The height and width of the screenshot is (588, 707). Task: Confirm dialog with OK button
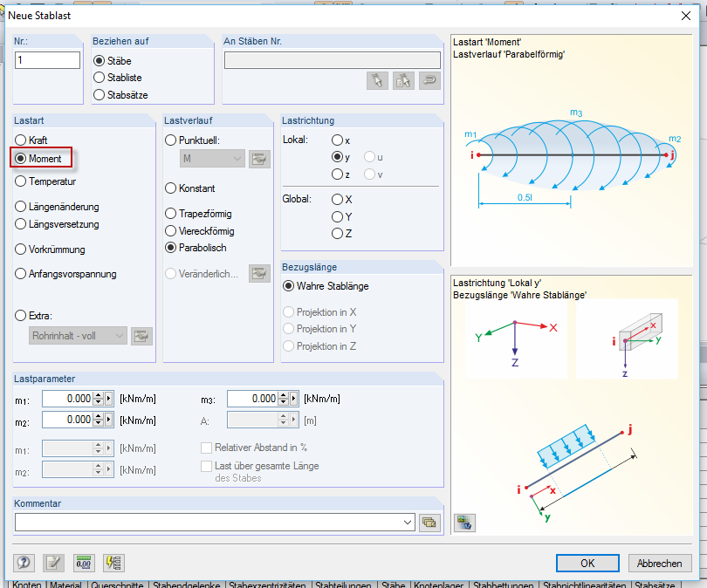coord(587,564)
